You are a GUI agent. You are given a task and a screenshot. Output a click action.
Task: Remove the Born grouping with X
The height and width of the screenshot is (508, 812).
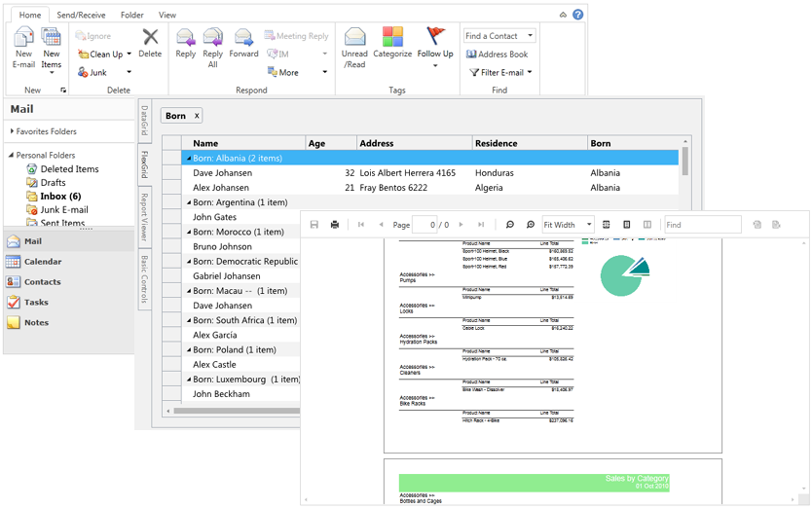point(197,116)
